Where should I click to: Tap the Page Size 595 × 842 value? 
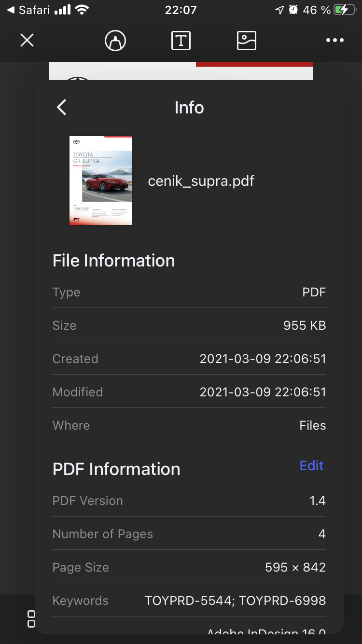[x=295, y=567]
